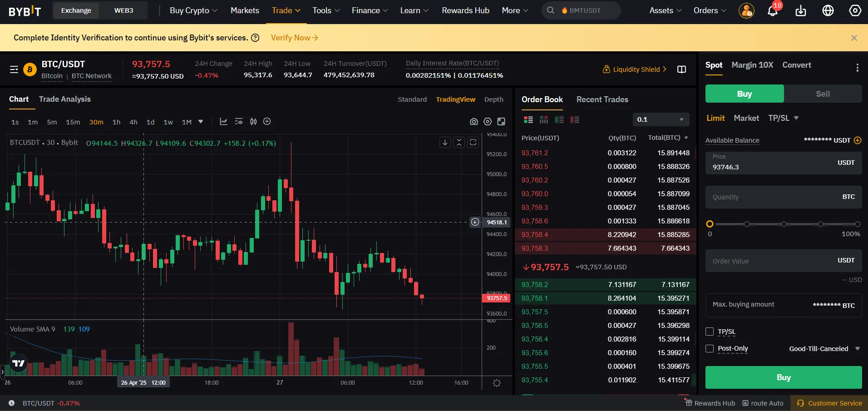Viewport: 868px width, 411px height.
Task: Switch order book to sell-only view icon
Action: (574, 119)
